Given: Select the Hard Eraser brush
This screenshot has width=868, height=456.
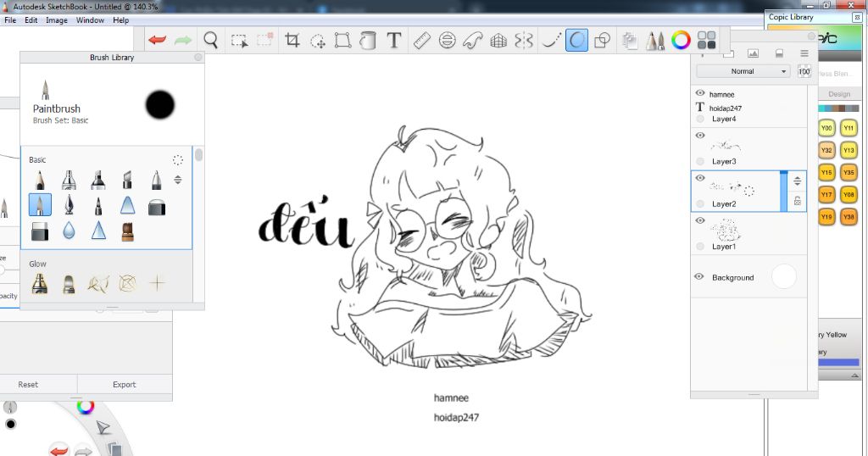Looking at the screenshot, I should [40, 231].
